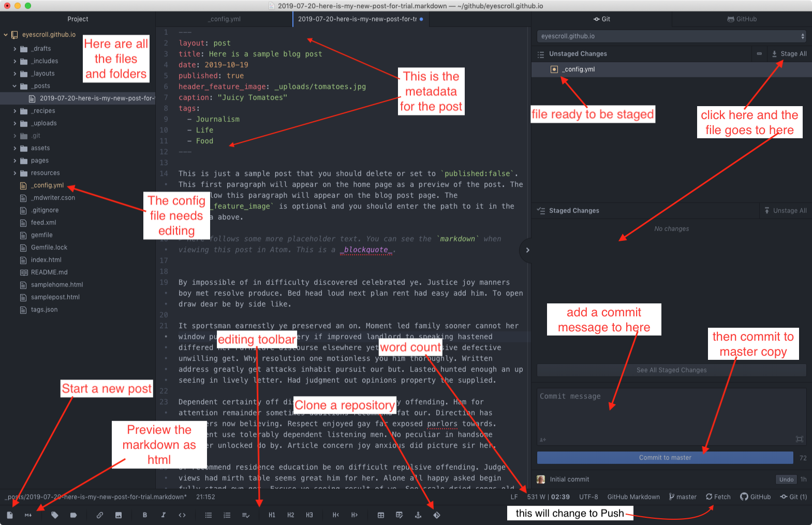The image size is (812, 525).
Task: Click Git (1) in the status bar
Action: tap(793, 497)
